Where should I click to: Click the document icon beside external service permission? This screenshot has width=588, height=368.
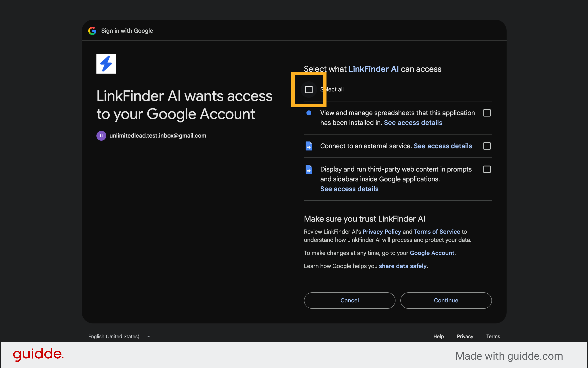click(x=308, y=146)
